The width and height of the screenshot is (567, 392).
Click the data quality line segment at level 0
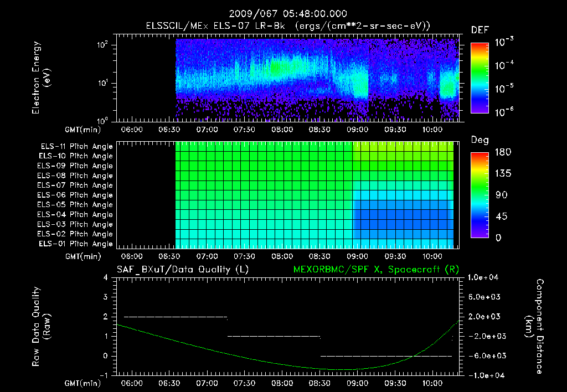386,356
